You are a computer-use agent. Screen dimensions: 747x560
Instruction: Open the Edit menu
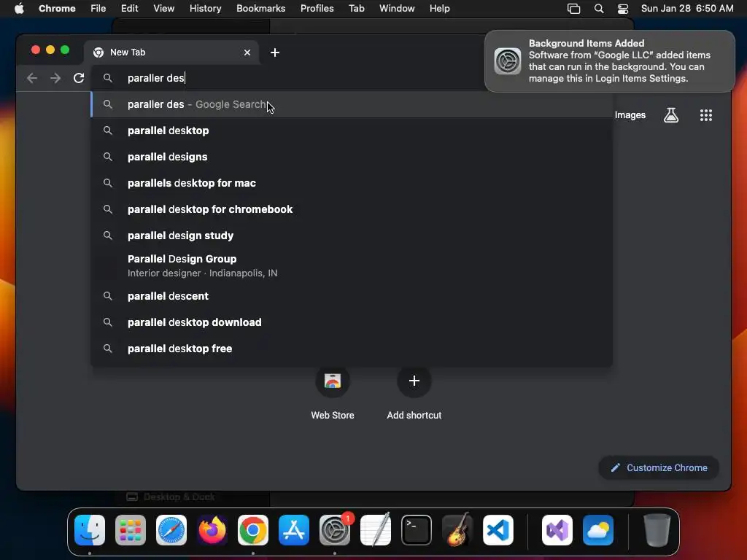tap(129, 9)
